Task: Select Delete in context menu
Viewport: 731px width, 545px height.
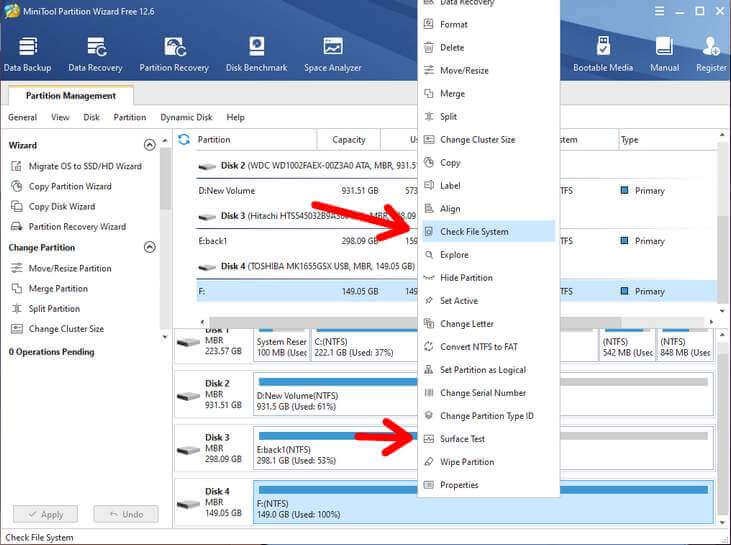Action: click(x=488, y=48)
